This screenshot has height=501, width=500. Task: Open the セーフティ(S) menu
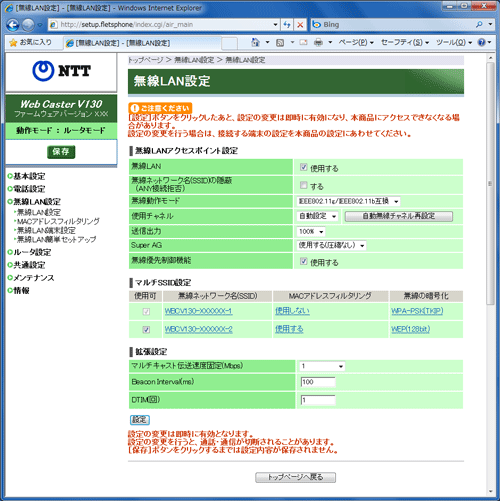point(405,42)
